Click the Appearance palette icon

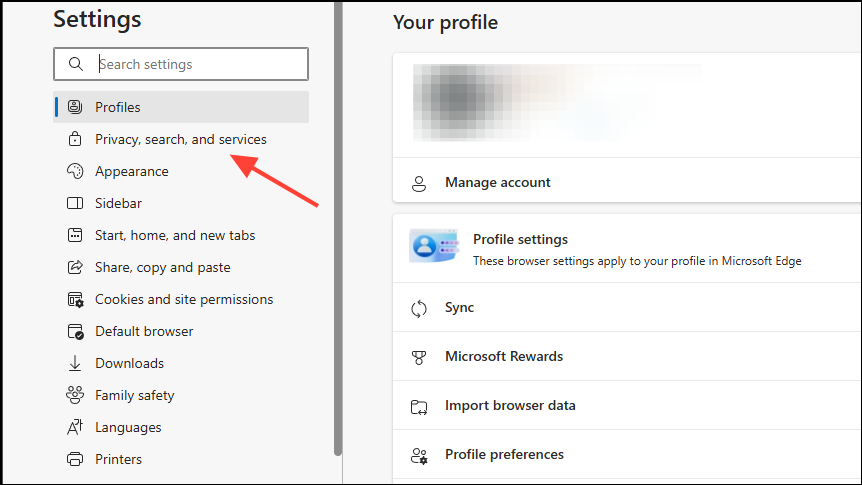75,171
